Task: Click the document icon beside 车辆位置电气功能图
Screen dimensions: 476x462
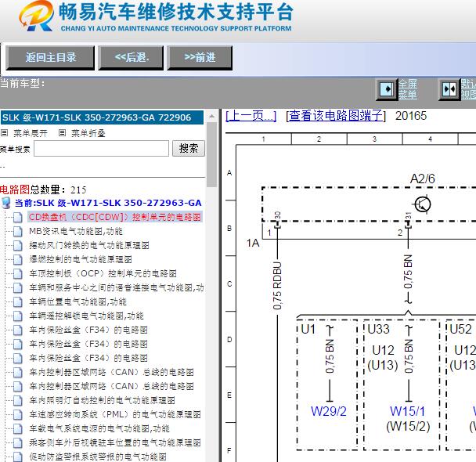Action: coord(17,302)
